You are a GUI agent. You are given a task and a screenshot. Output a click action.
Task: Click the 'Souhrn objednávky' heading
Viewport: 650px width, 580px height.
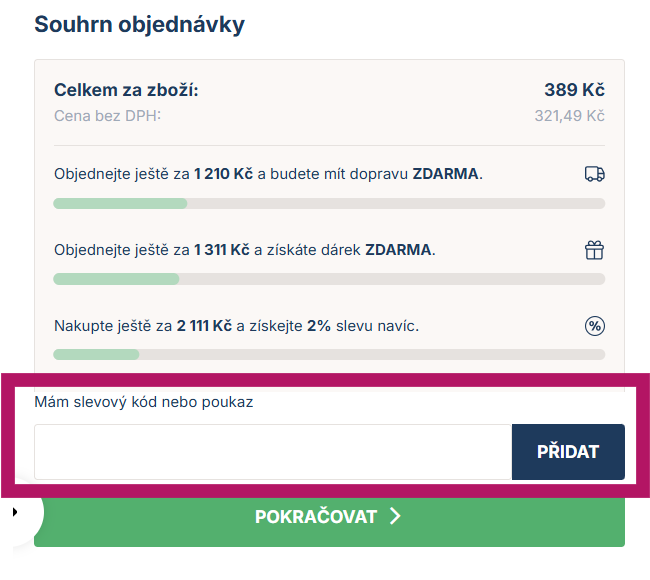click(139, 24)
